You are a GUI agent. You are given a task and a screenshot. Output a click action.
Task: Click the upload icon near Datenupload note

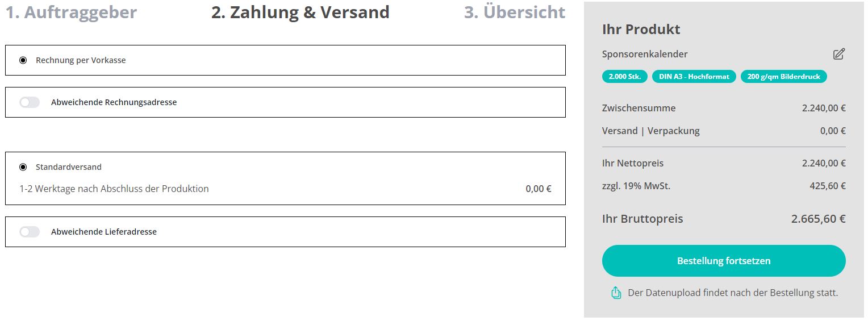(616, 293)
